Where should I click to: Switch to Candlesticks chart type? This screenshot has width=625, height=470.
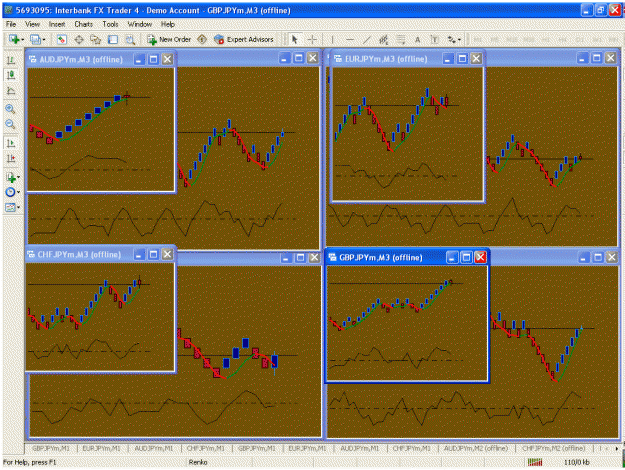point(11,75)
